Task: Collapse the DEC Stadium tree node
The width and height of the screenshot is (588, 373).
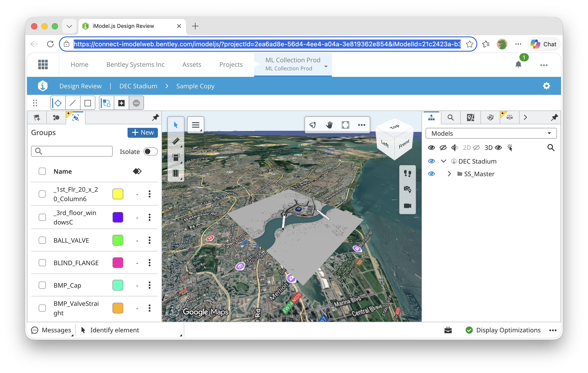Action: (443, 161)
